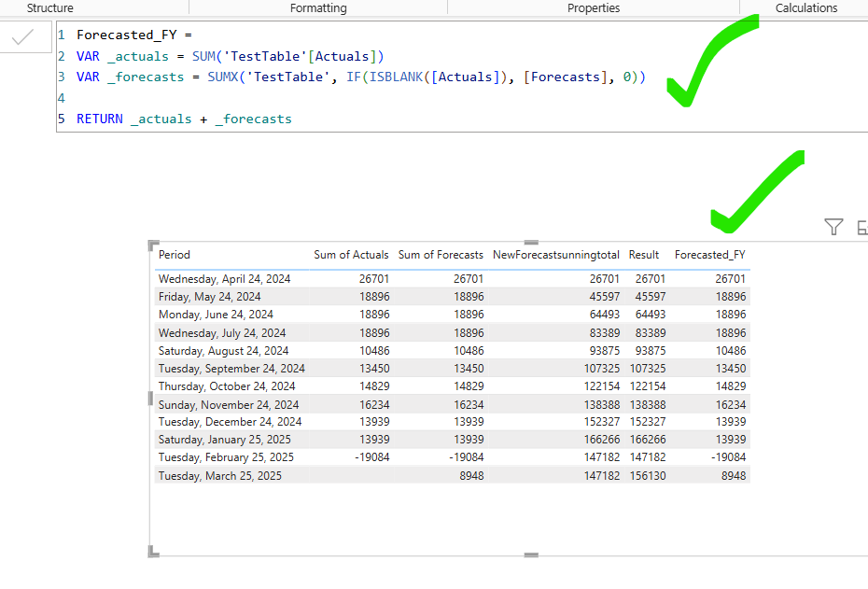The image size is (868, 589).
Task: Open the Properties ribbon group
Action: pyautogui.click(x=594, y=7)
